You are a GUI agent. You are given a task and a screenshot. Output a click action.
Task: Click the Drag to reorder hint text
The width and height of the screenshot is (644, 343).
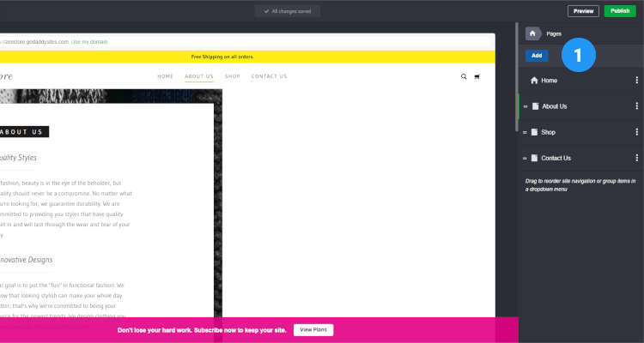click(x=580, y=185)
